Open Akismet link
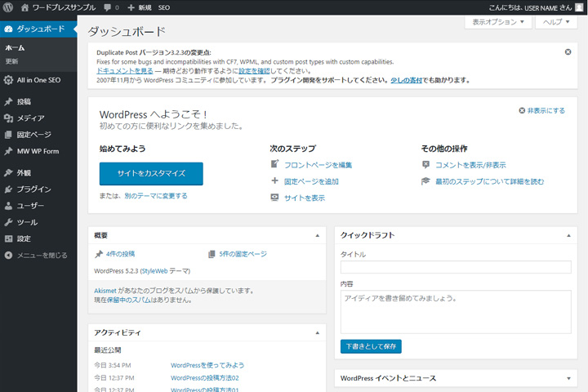The image size is (588, 392). tap(105, 291)
